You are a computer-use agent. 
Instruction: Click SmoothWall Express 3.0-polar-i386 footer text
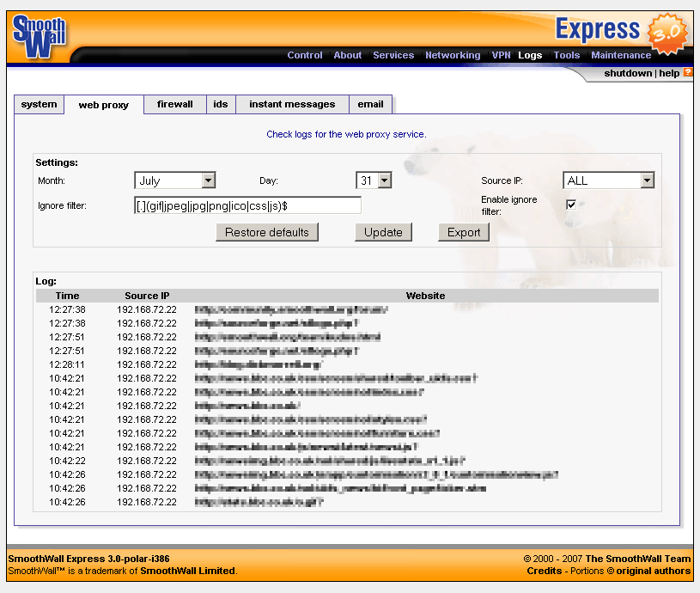click(88, 559)
